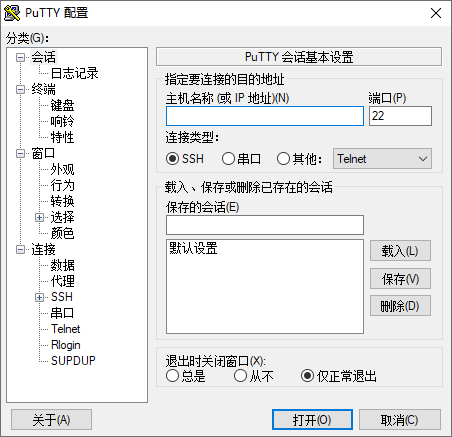Image resolution: width=452 pixels, height=437 pixels.
Task: Collapse the 窗口 tree node
Action: click(x=21, y=154)
